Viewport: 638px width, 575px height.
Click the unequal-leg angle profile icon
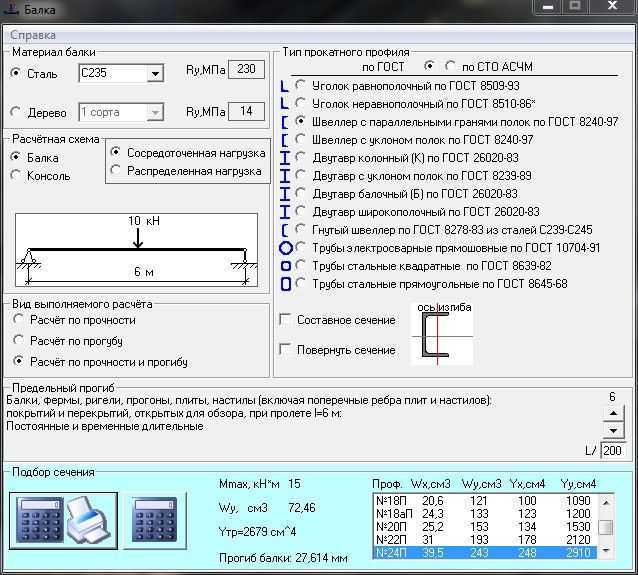pyautogui.click(x=285, y=104)
